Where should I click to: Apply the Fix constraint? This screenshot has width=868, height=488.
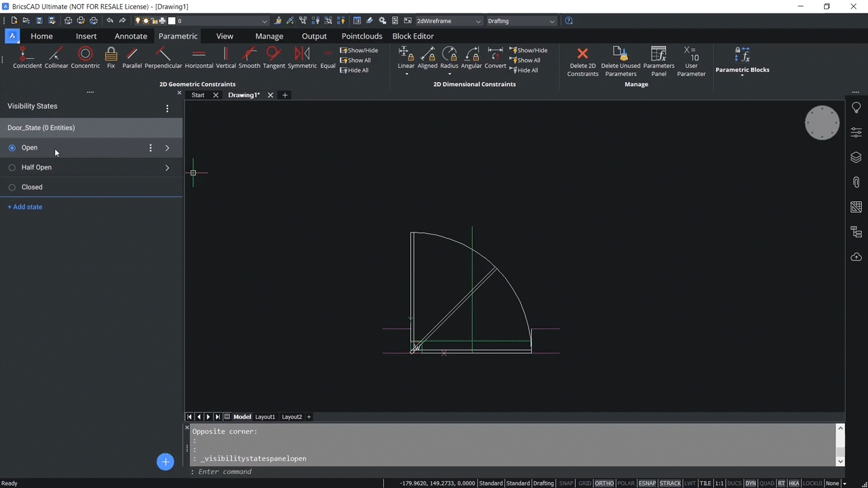(x=111, y=58)
